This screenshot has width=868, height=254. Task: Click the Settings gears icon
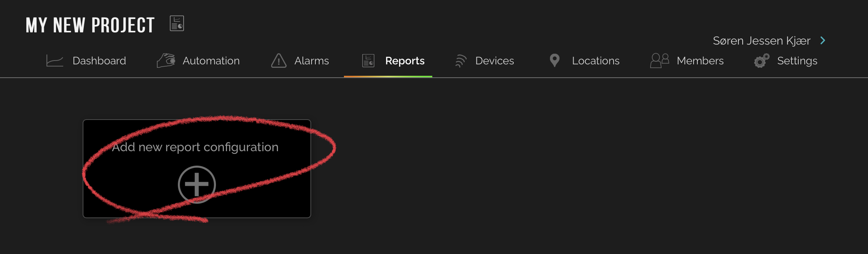click(x=762, y=61)
